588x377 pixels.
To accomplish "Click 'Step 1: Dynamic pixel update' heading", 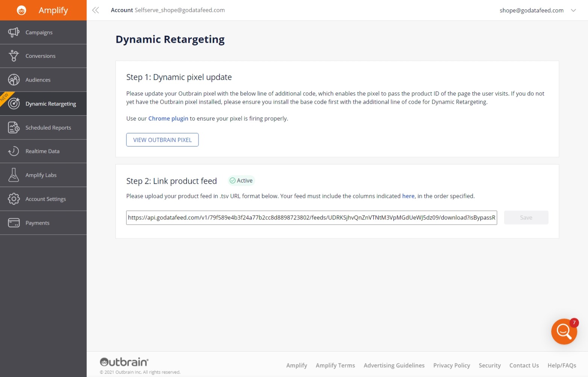I will [179, 77].
